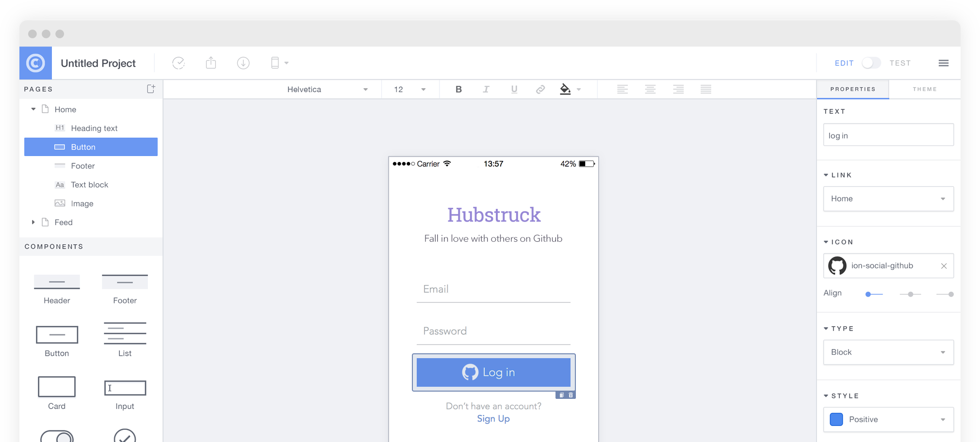Click inside the Text field showing log in
980x442 pixels.
tap(888, 135)
